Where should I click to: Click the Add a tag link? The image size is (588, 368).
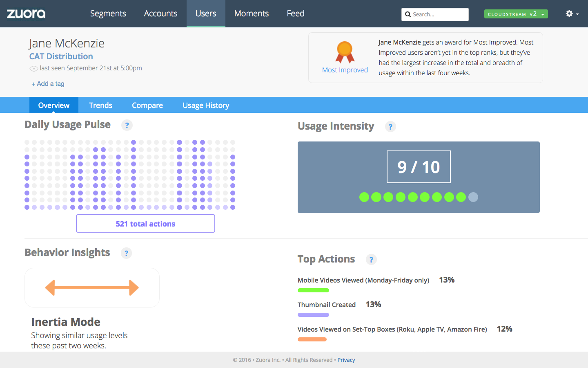pos(48,84)
